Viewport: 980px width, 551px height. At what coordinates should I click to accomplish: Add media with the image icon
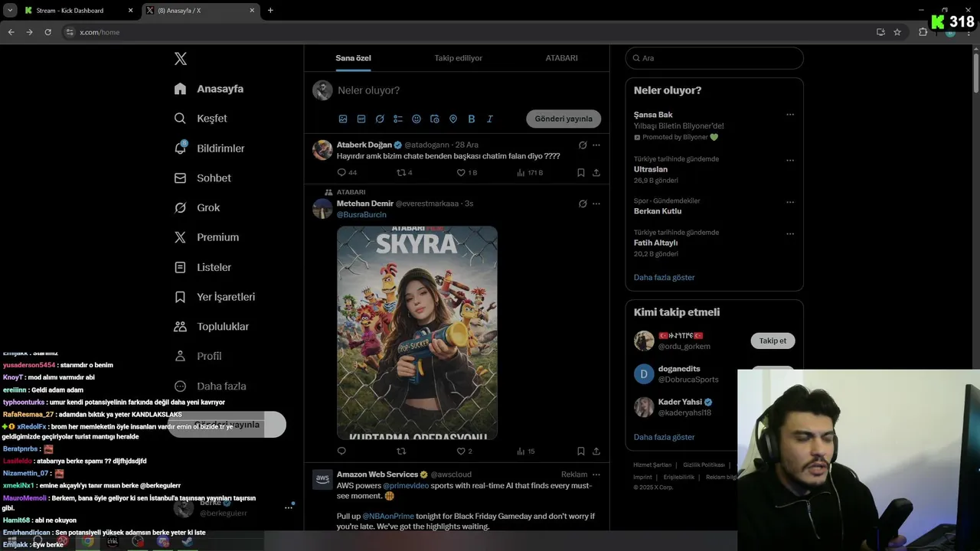tap(343, 119)
